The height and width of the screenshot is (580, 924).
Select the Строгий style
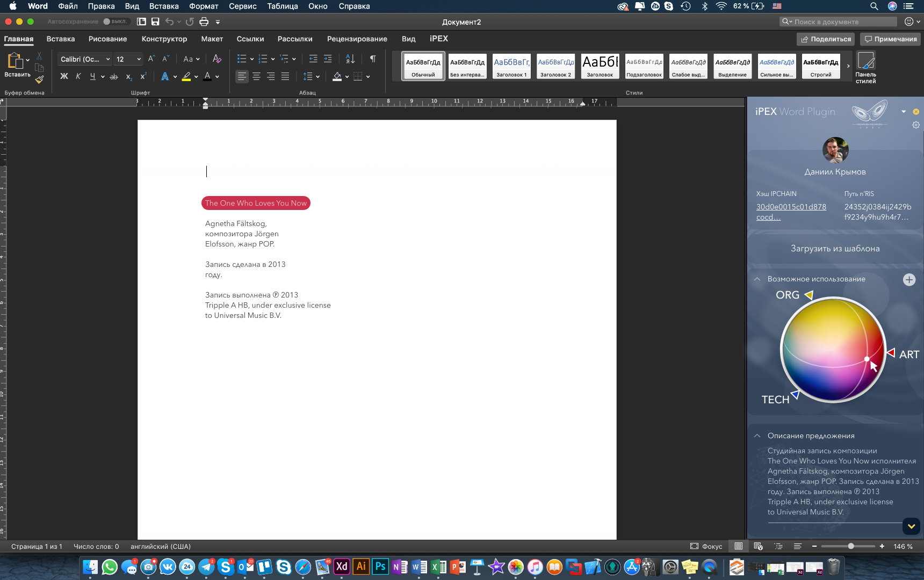821,67
